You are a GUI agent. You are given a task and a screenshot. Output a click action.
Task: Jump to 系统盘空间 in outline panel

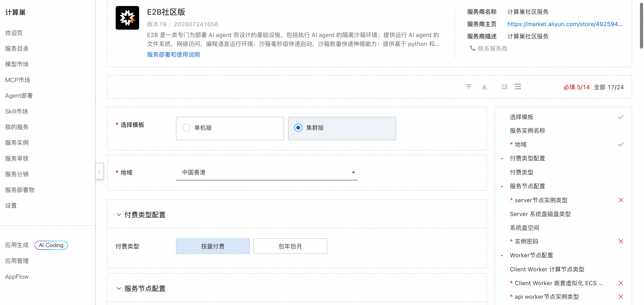coord(524,228)
